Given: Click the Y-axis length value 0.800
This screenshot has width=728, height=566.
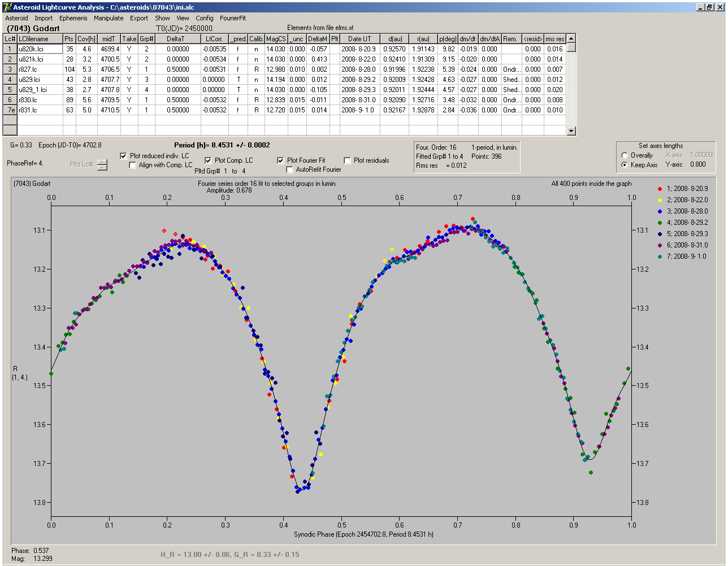Looking at the screenshot, I should (697, 165).
